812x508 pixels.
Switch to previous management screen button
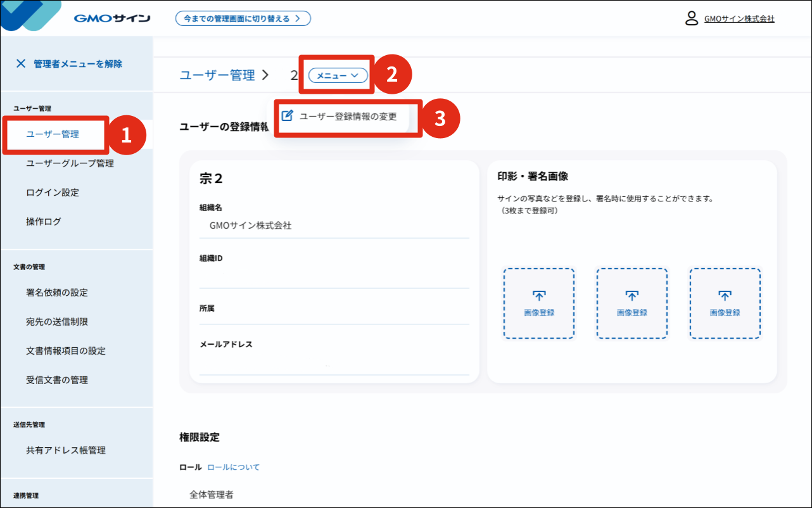(x=243, y=18)
